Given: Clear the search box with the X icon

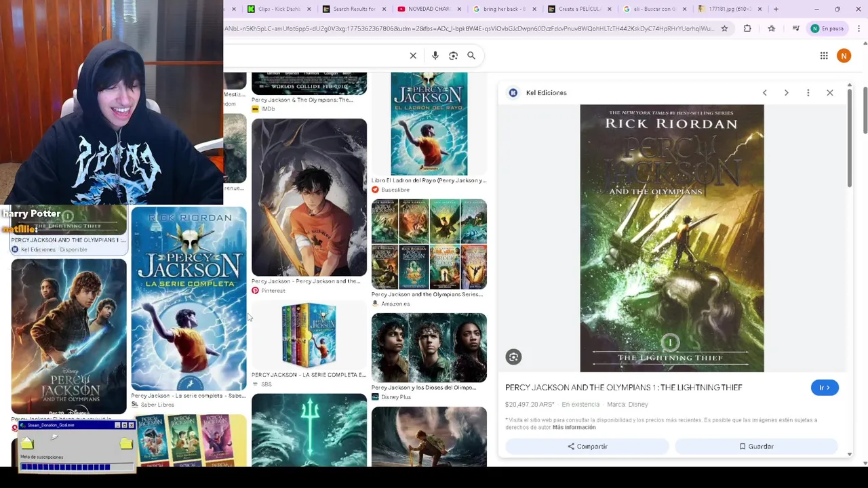Looking at the screenshot, I should pyautogui.click(x=413, y=56).
